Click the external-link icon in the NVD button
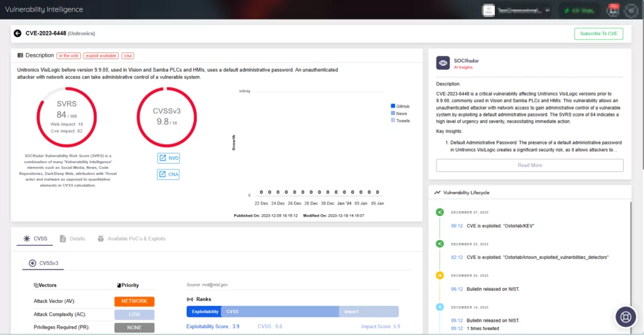Screen dimensions: 644x335 (163, 158)
